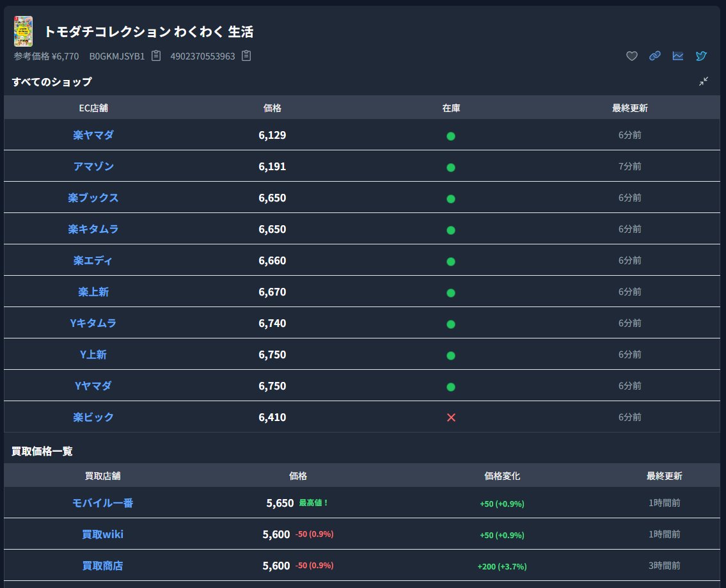Click the 参考価格 ¥6,770 text
The image size is (726, 588).
pos(46,56)
